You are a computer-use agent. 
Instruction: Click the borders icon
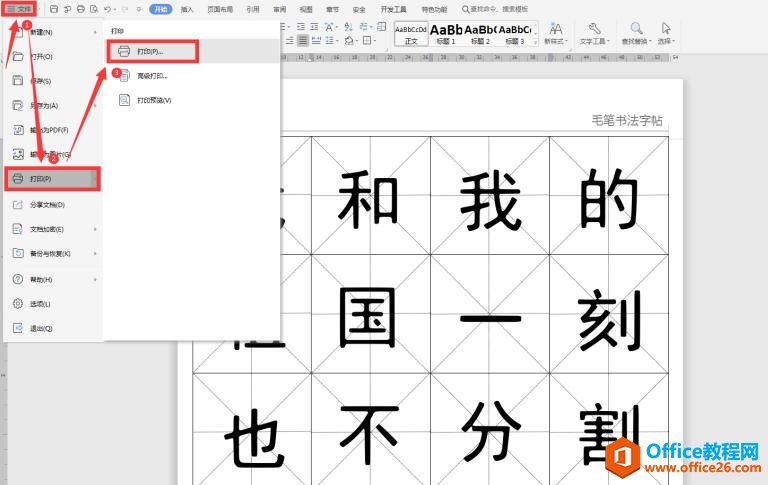367,41
